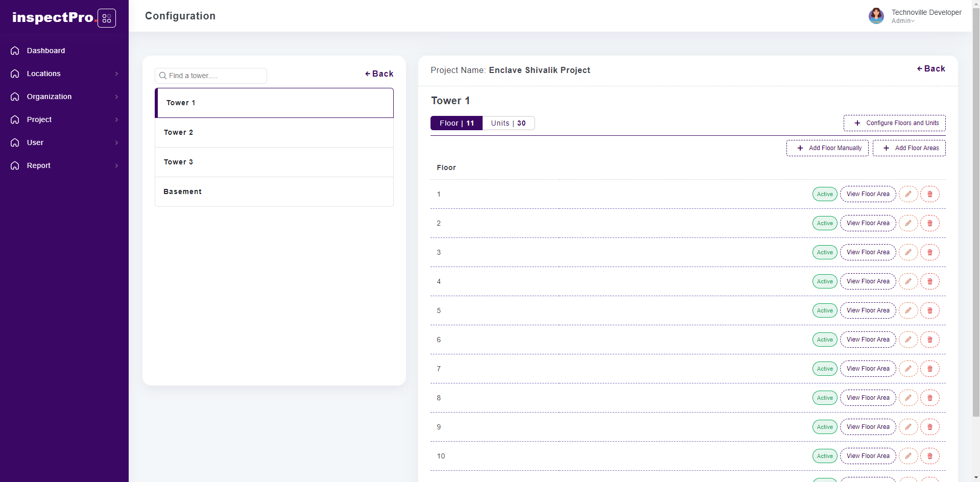The width and height of the screenshot is (980, 482).
Task: Click the grid menu icon beside inspectPro logo
Action: 106,18
